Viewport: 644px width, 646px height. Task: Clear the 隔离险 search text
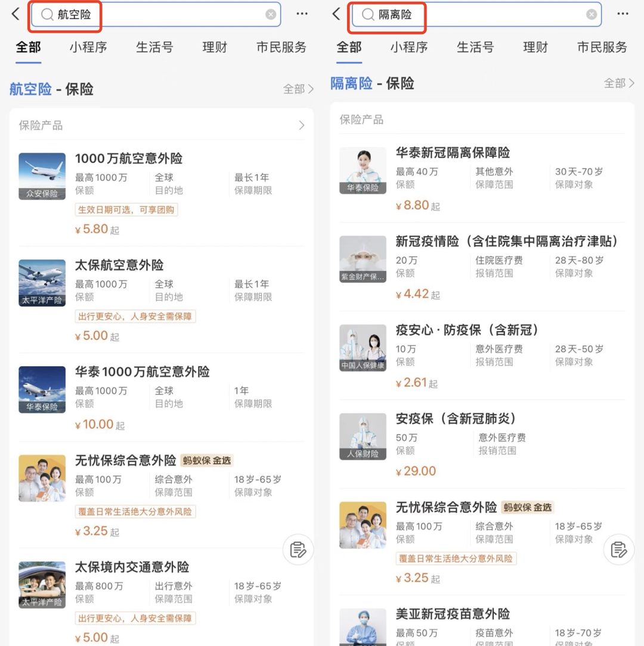coord(592,14)
